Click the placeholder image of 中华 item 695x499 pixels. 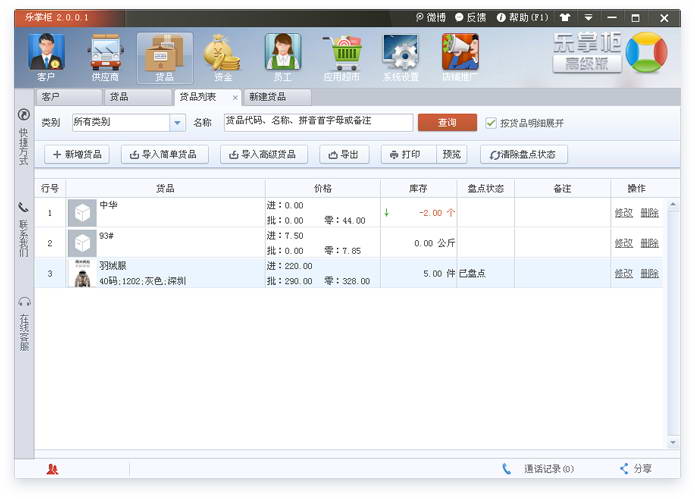tap(82, 213)
